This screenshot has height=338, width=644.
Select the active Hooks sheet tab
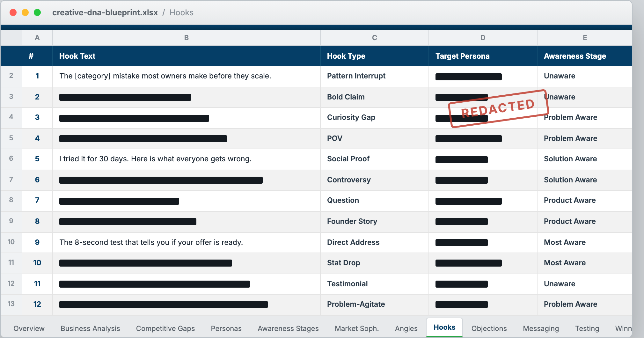point(444,327)
